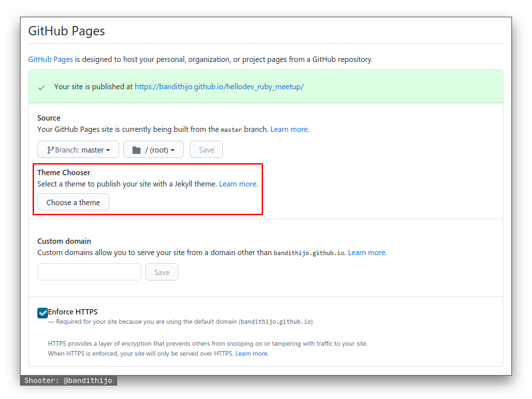Open the published site URL link

tap(219, 87)
